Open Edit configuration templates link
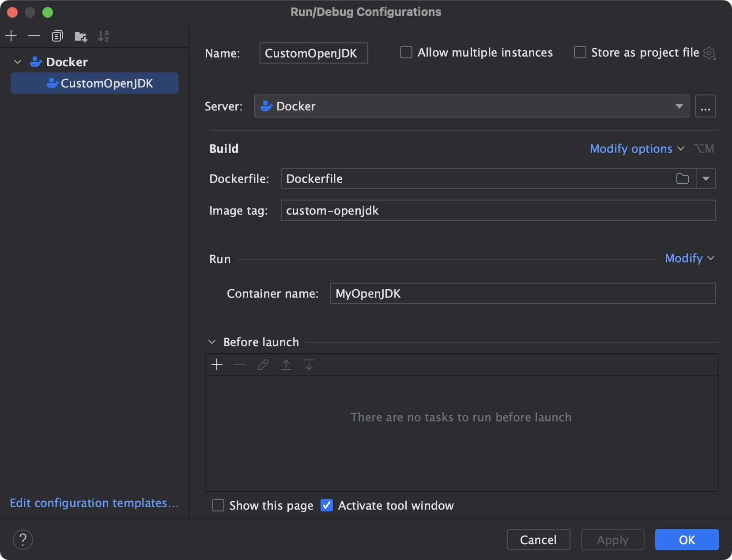Screen dimensions: 732x560 click(x=94, y=503)
